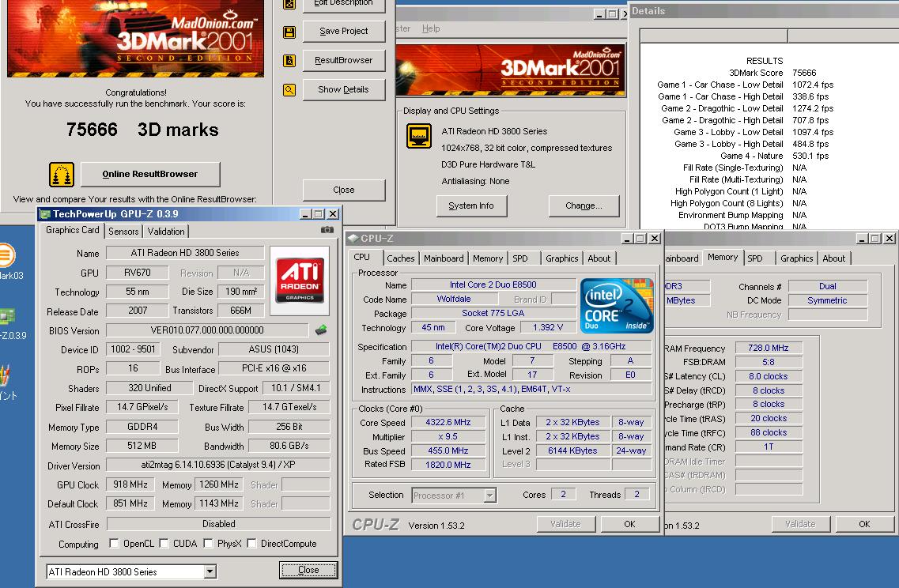Click the Intel Core 2 Duo logo
899x588 pixels.
pos(617,306)
